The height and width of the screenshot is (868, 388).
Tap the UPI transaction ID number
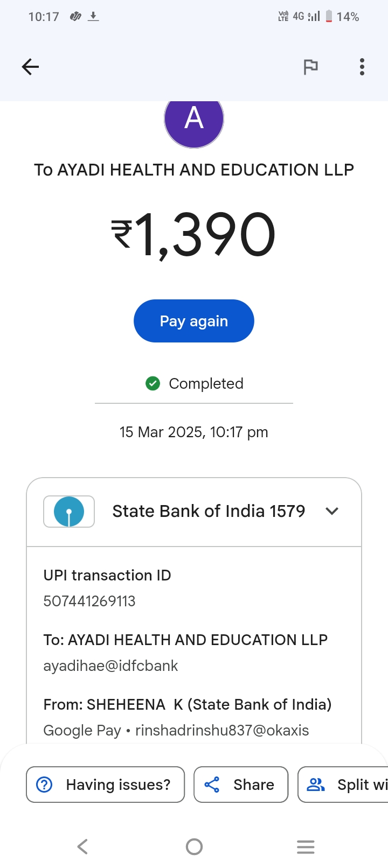[x=89, y=601]
